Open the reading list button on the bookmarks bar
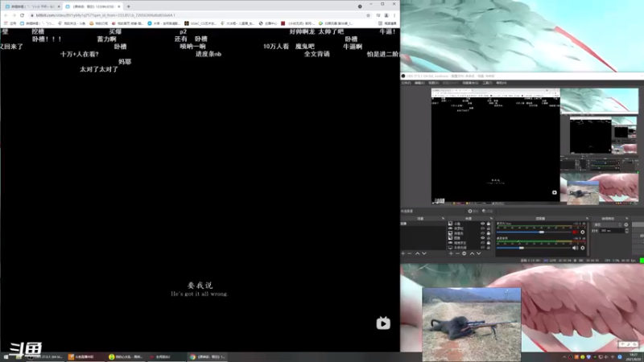This screenshot has width=644, height=362. pyautogui.click(x=387, y=23)
